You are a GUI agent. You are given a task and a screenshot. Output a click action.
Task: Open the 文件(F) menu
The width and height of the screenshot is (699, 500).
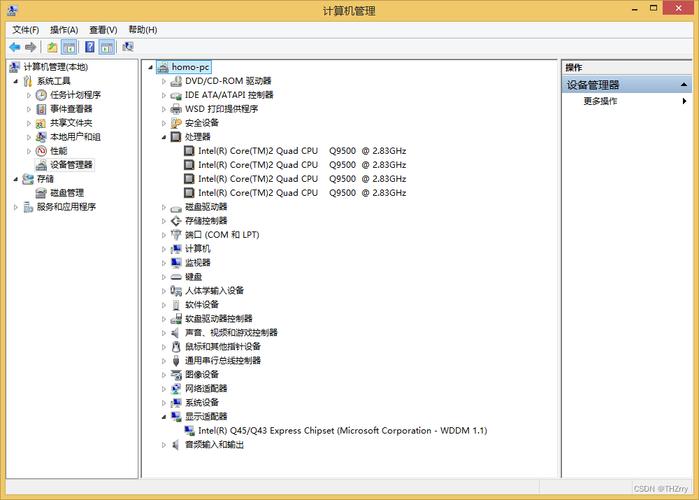[x=25, y=30]
